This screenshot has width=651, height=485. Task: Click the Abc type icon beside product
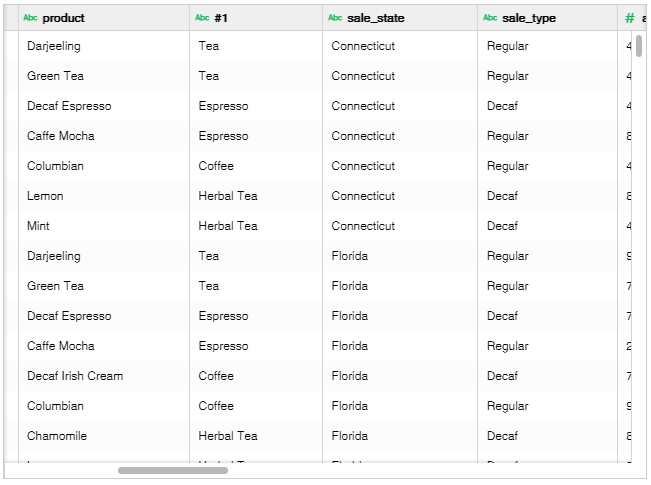[30, 17]
